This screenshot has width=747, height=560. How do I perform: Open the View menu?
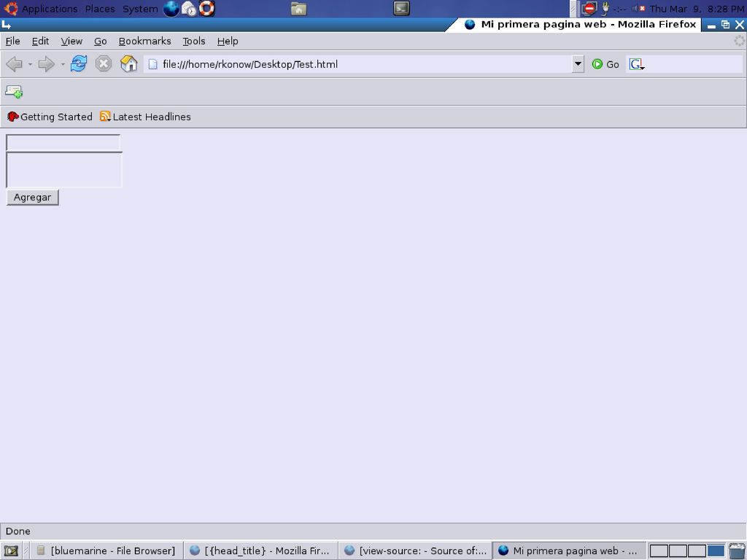tap(71, 41)
